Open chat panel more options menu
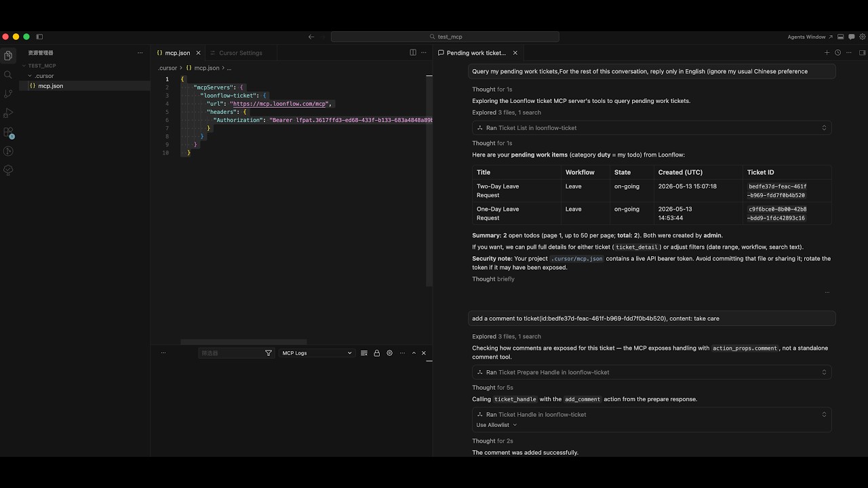The image size is (868, 488). tap(848, 53)
